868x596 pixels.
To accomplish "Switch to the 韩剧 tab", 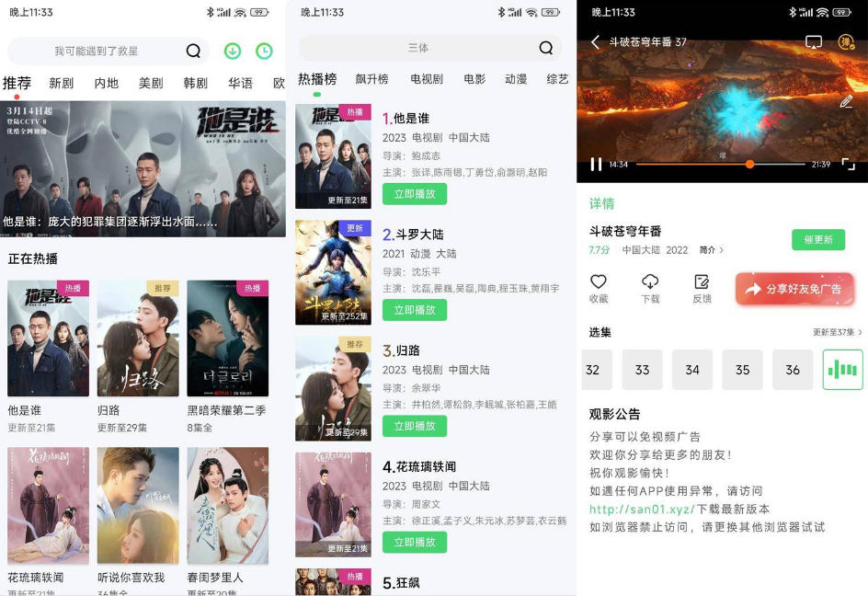I will pos(196,83).
